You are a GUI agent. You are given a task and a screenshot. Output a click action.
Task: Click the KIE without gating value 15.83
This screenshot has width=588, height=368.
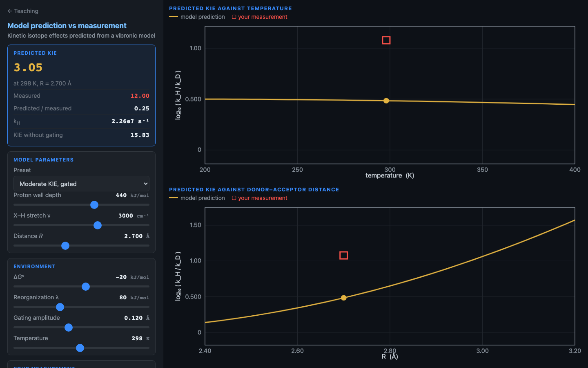140,135
